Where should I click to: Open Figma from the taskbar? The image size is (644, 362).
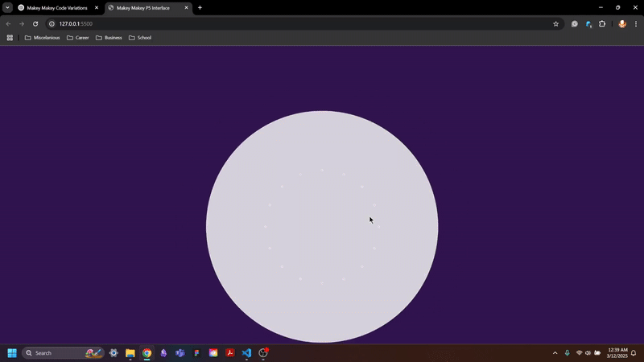[x=196, y=353]
